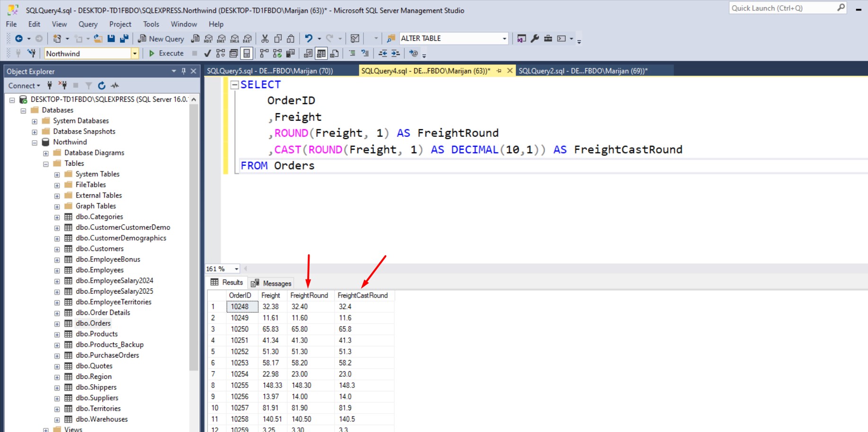Open the Northwind database dropdown
868x432 pixels.
tap(91, 54)
